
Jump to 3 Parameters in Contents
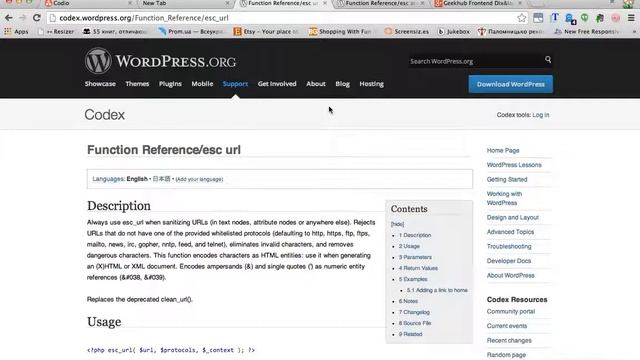click(415, 257)
